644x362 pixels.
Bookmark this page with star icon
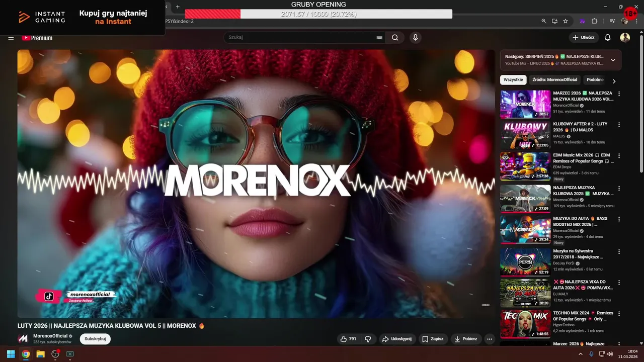pyautogui.click(x=566, y=21)
